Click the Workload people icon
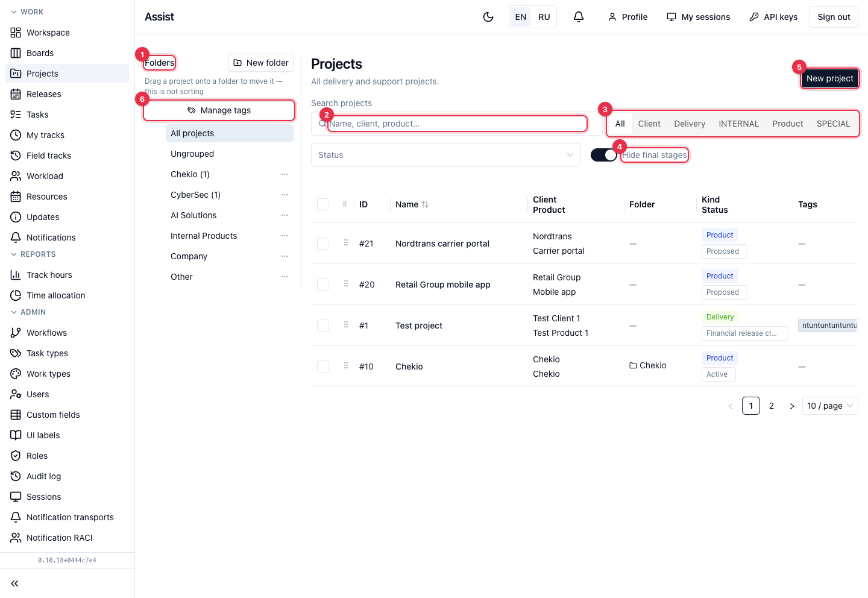This screenshot has width=868, height=598. point(16,176)
